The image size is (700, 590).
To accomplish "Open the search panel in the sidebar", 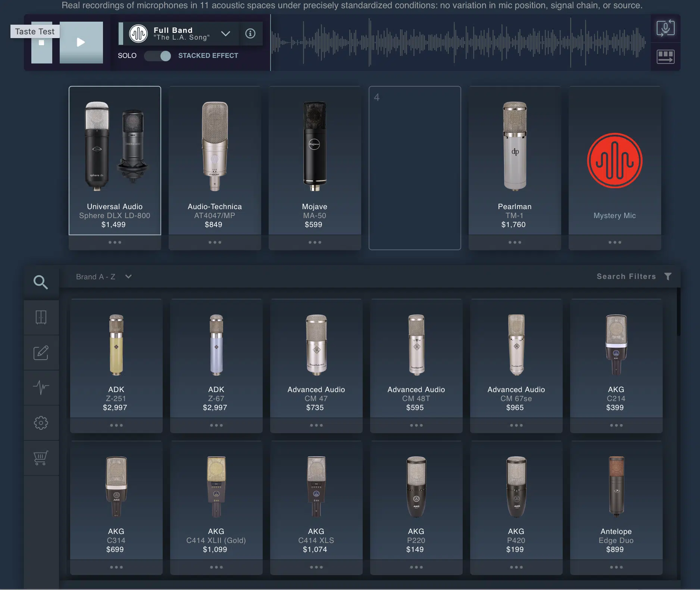I will [41, 282].
